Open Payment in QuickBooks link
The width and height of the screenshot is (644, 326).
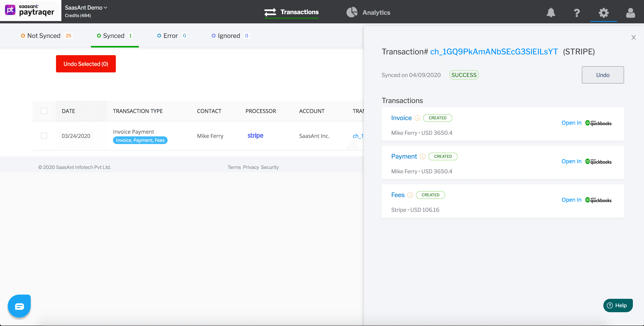click(571, 161)
